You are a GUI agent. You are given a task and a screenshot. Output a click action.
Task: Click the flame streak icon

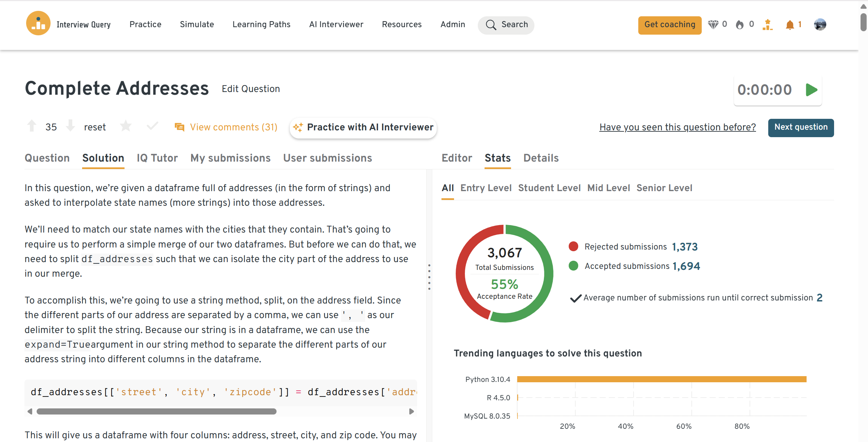click(x=740, y=25)
